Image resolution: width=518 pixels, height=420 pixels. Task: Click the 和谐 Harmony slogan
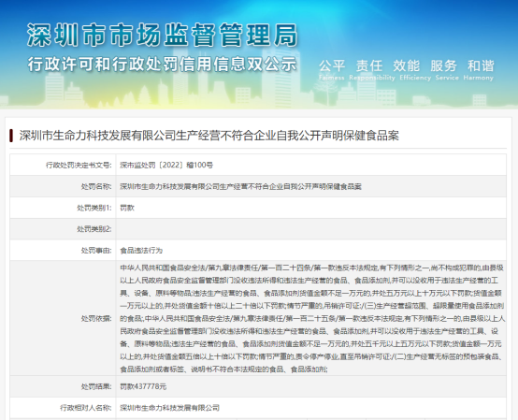tap(479, 70)
